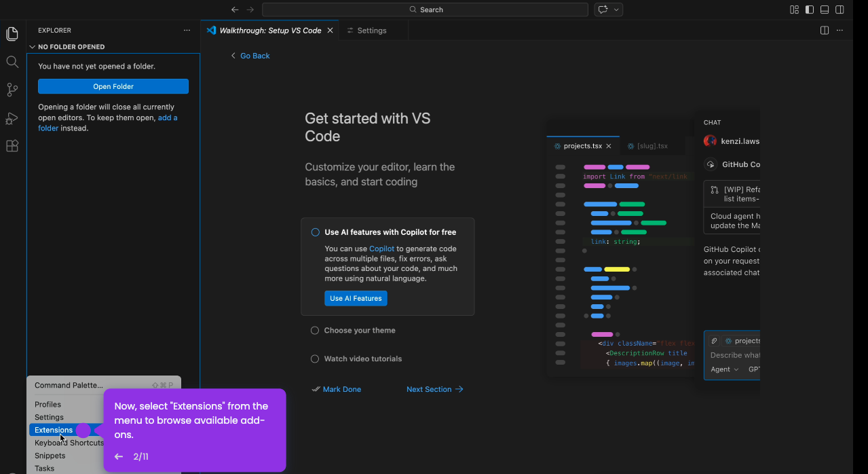Open Explorer views and more actions menu
The height and width of the screenshot is (474, 868).
[x=187, y=31]
